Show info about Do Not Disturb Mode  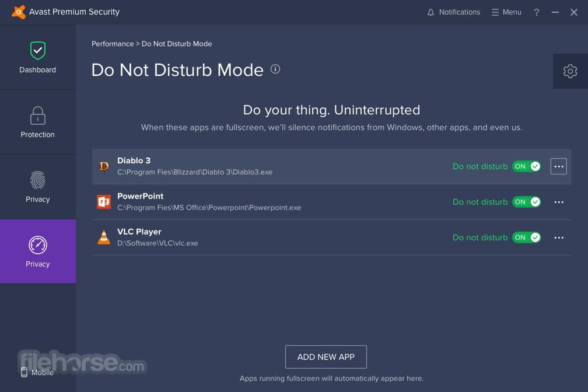275,69
